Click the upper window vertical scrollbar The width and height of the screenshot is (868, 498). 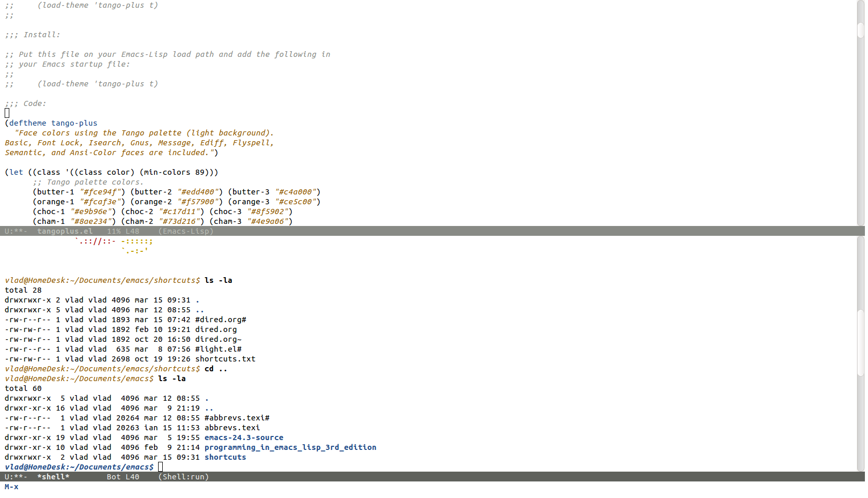click(x=861, y=113)
